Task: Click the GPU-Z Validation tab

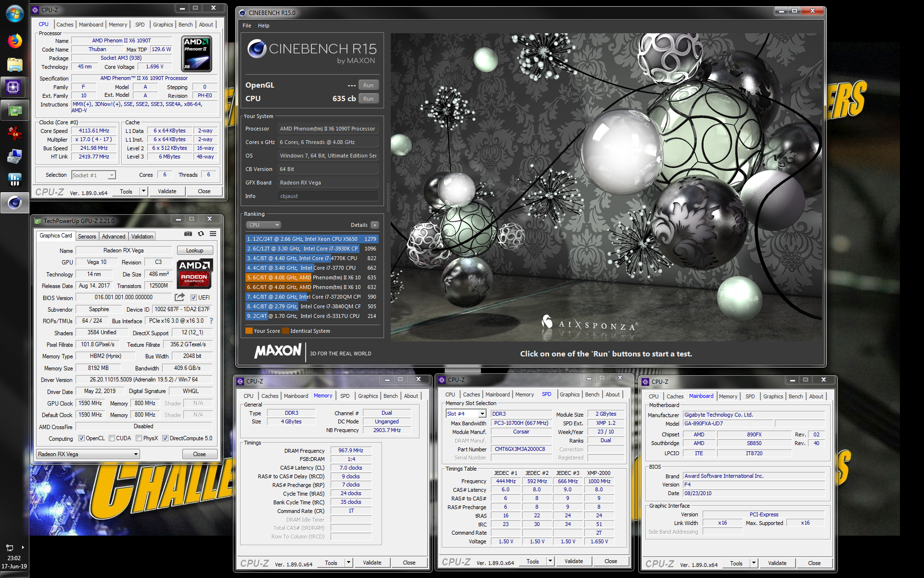Action: 142,236
